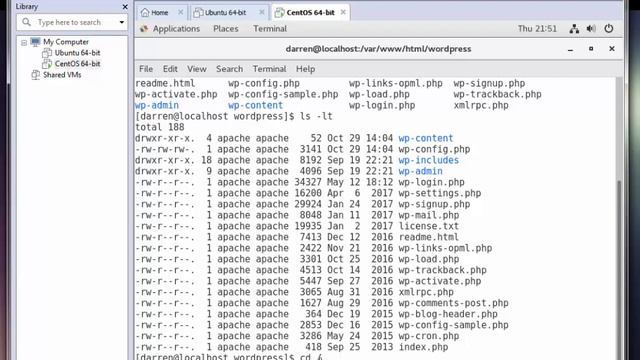Close the terminal window

pyautogui.click(x=611, y=49)
